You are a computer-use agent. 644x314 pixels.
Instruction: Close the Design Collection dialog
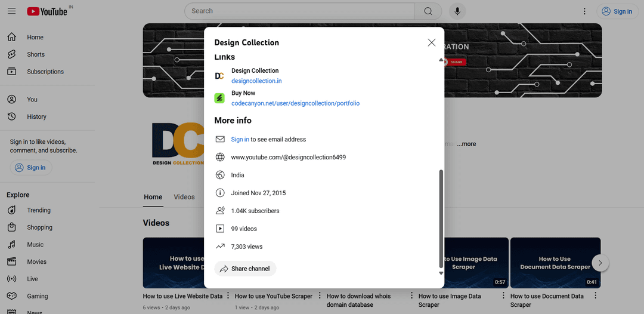431,42
